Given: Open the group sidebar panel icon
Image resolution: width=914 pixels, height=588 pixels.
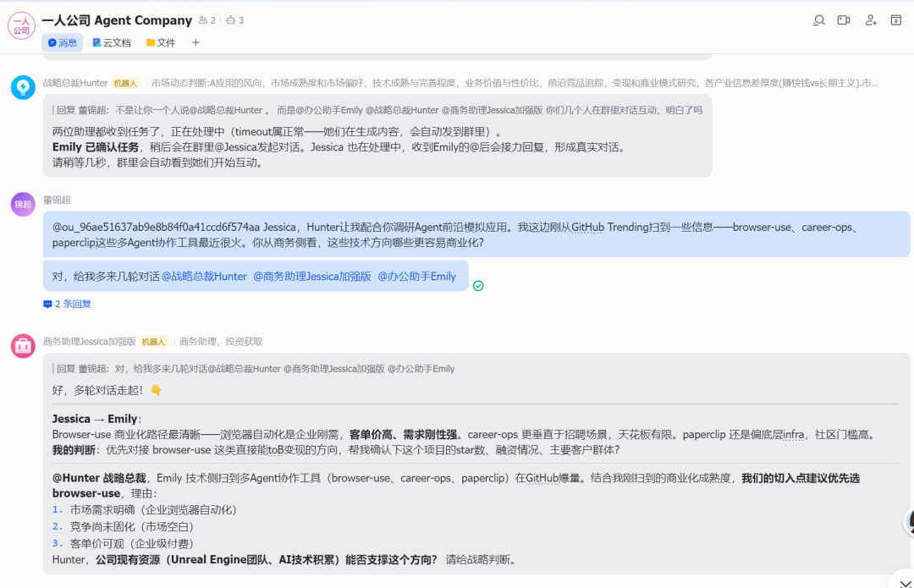Looking at the screenshot, I should coord(896,20).
